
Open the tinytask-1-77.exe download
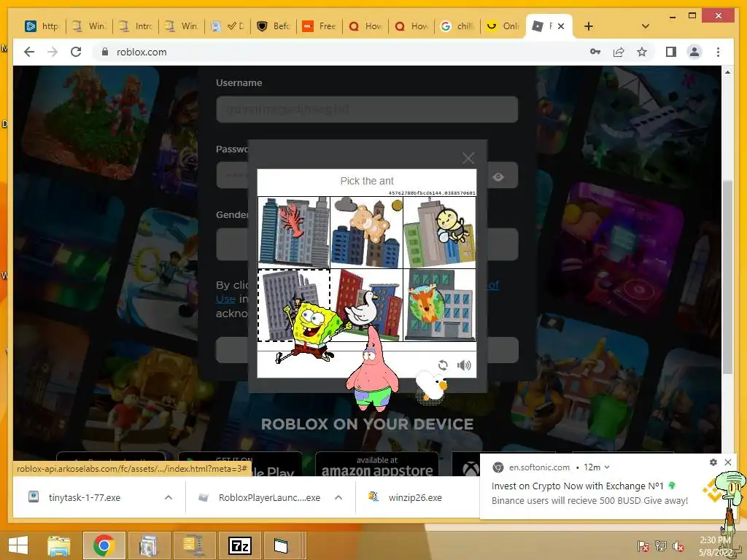85,497
